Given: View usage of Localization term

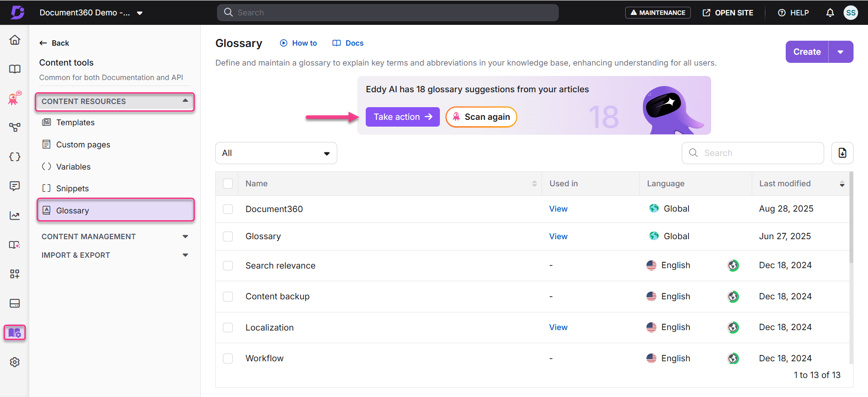Looking at the screenshot, I should point(558,327).
